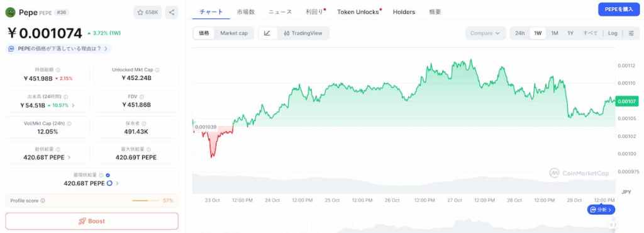644x233 pixels.
Task: Click the info icon next to 最大供給量
Action: tap(148, 150)
